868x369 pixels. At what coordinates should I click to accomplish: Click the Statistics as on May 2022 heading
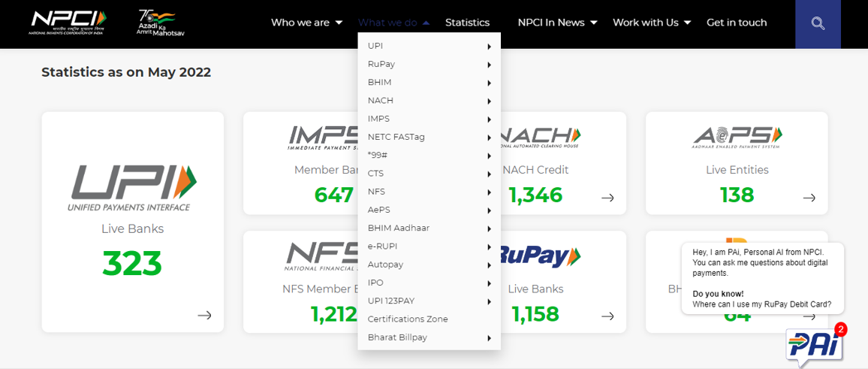tap(126, 72)
